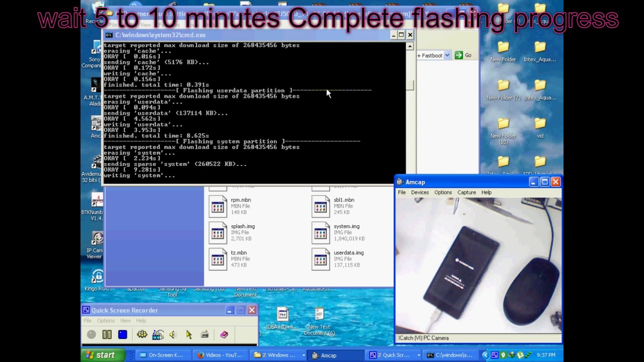Click the '1,840,019 KB' size under system.img
The image size is (644, 362).
coord(349,239)
